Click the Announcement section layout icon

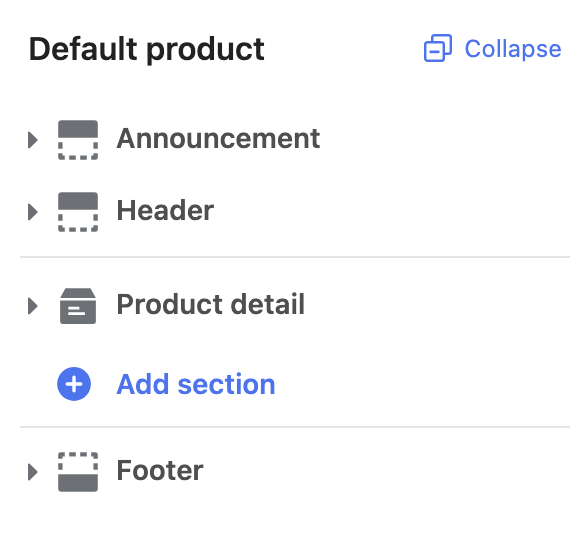[78, 140]
